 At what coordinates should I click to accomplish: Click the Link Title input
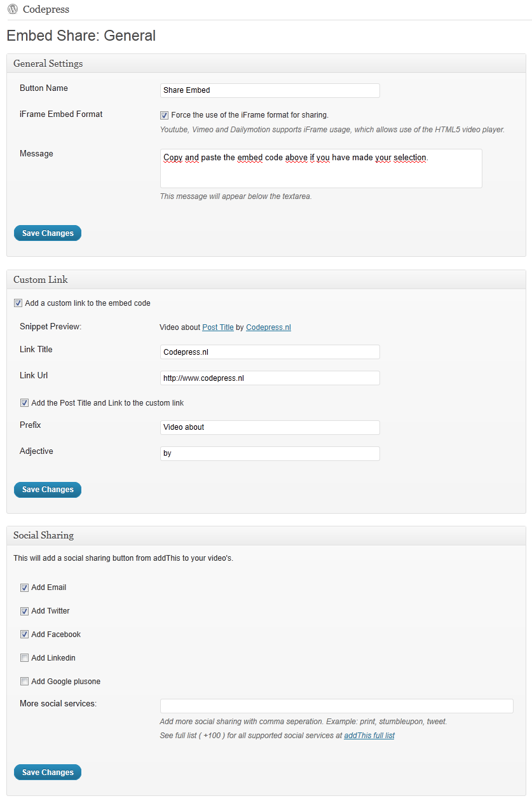[x=270, y=352]
